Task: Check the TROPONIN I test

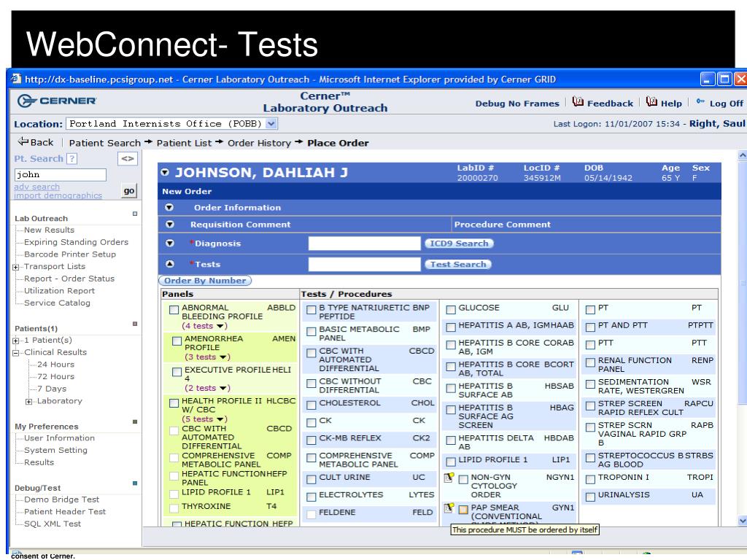Action: (590, 480)
